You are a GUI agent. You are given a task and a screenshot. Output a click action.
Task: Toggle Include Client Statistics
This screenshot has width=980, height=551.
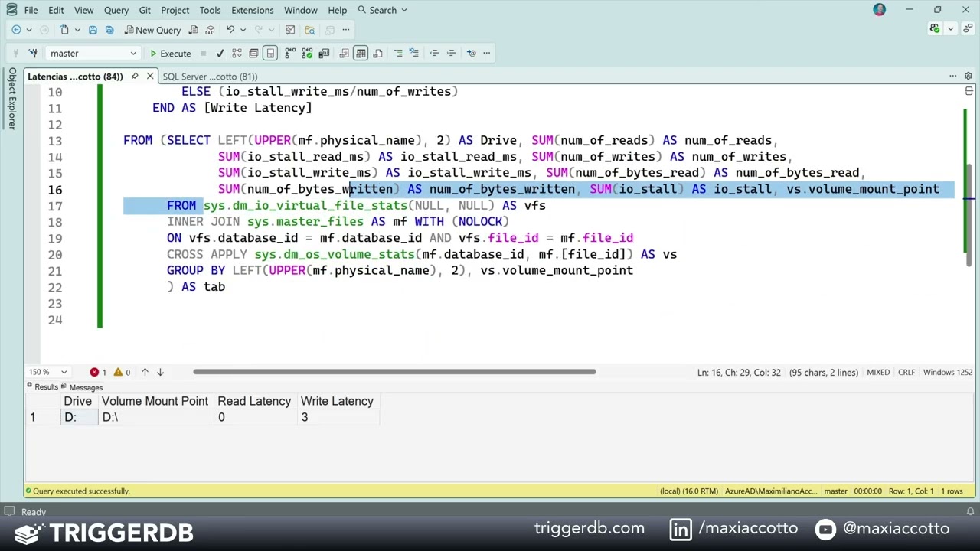[324, 53]
